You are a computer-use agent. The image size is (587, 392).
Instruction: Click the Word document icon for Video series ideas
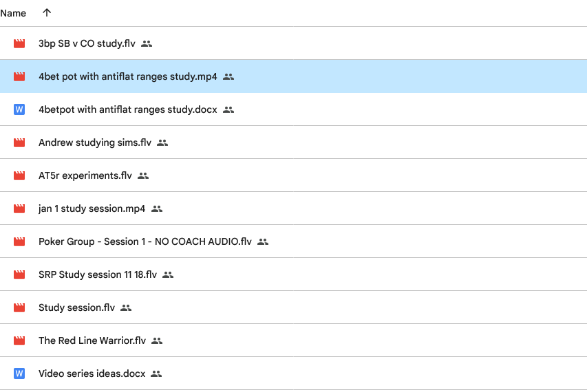tap(19, 374)
